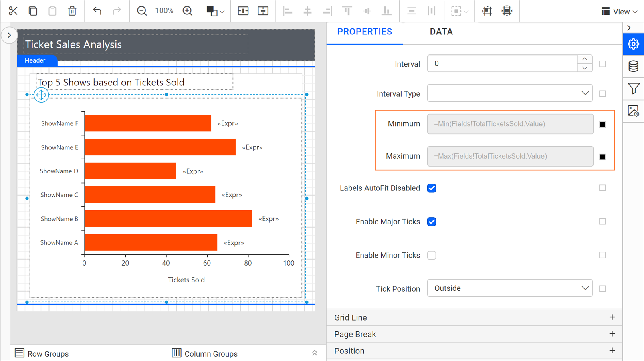Viewport: 644px width, 361px height.
Task: Increase the Interval value with up arrow
Action: point(585,60)
